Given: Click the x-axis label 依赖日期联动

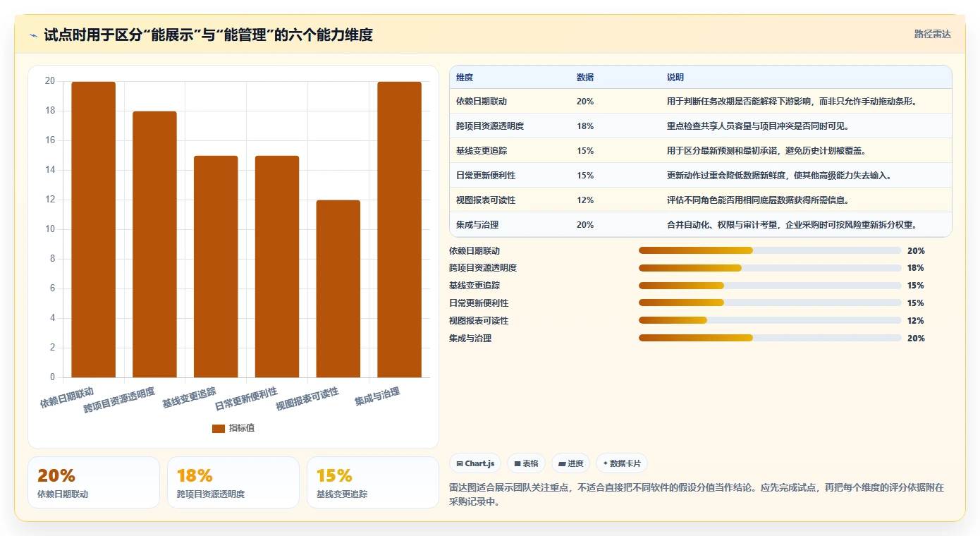Looking at the screenshot, I should point(67,397).
